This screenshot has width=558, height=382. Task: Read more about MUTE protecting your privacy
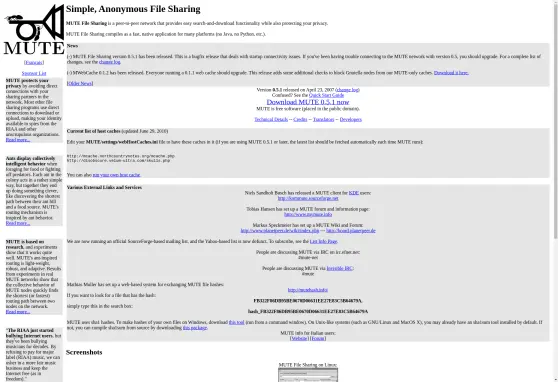tap(18, 140)
